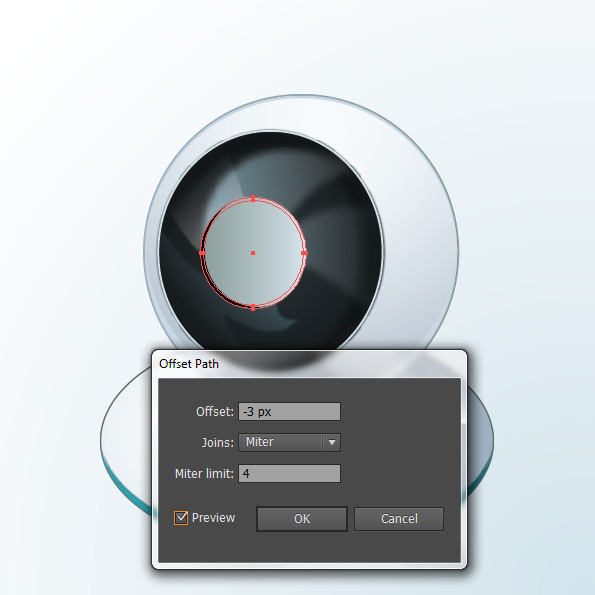This screenshot has width=595, height=595.
Task: Click the Offset Path dialog title
Action: click(189, 364)
